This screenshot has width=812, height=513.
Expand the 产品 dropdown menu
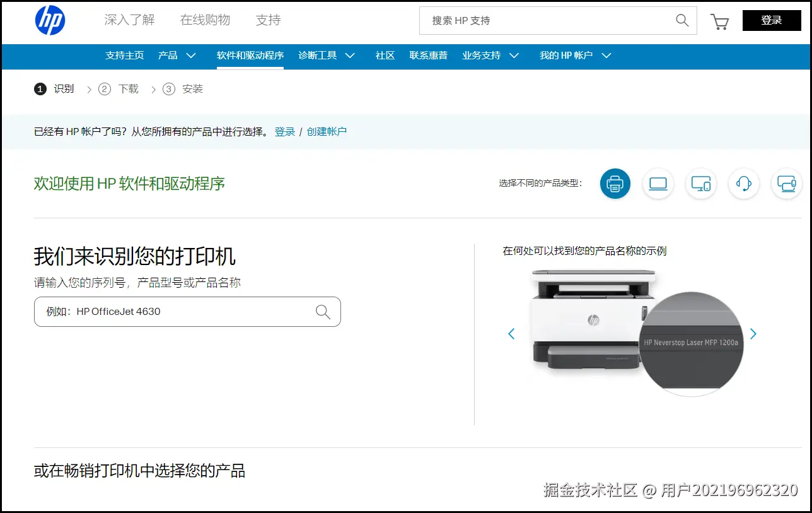(177, 56)
